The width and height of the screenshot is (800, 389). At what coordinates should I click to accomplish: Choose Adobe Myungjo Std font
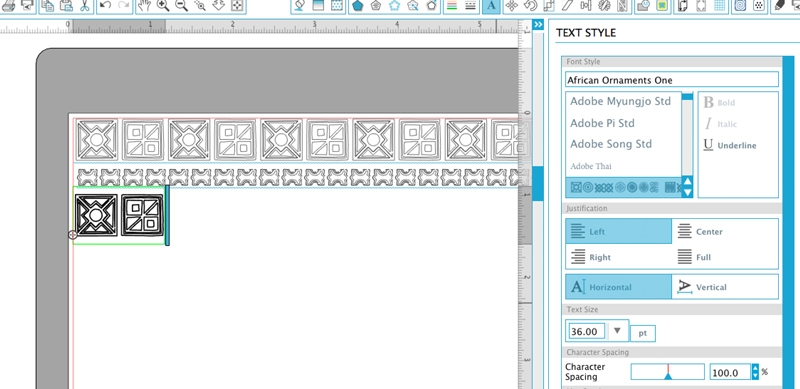tap(620, 101)
